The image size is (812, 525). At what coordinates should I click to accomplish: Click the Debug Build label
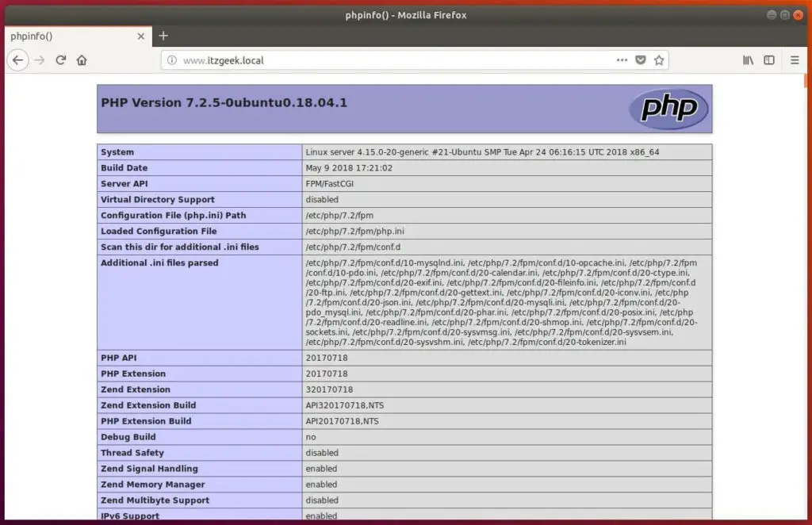(x=128, y=437)
